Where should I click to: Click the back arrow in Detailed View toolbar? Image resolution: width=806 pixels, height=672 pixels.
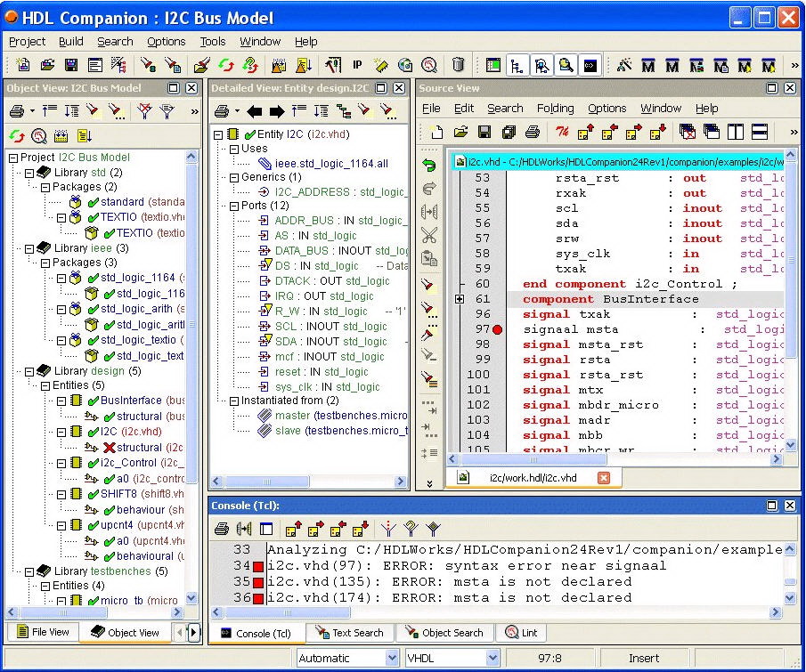[255, 111]
